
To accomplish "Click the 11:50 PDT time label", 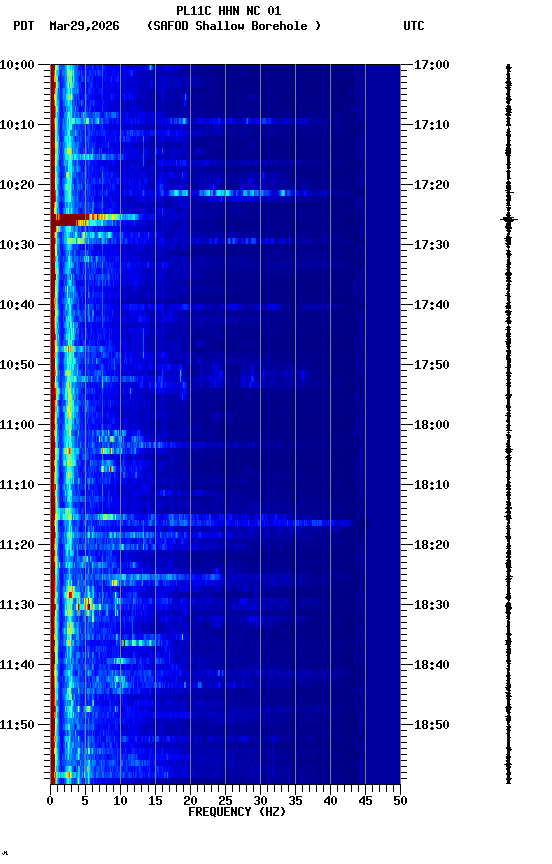I will (17, 725).
